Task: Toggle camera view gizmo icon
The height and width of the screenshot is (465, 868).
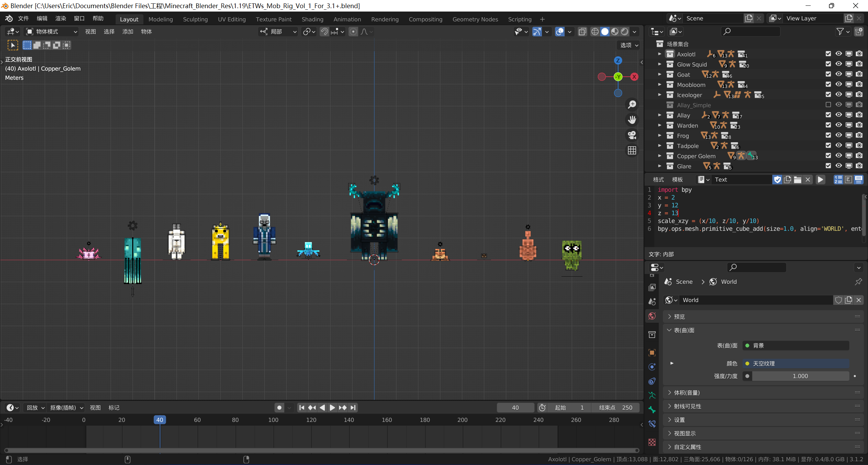Action: point(632,135)
